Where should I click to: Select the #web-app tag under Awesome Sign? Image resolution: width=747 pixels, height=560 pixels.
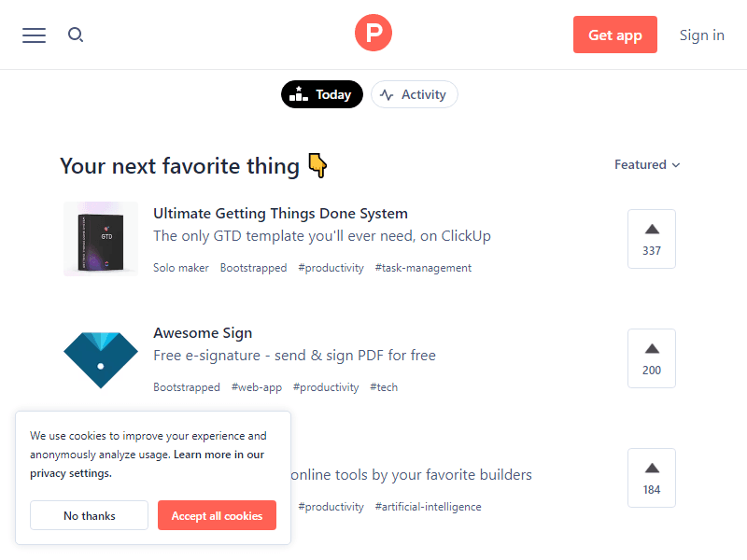pyautogui.click(x=257, y=387)
